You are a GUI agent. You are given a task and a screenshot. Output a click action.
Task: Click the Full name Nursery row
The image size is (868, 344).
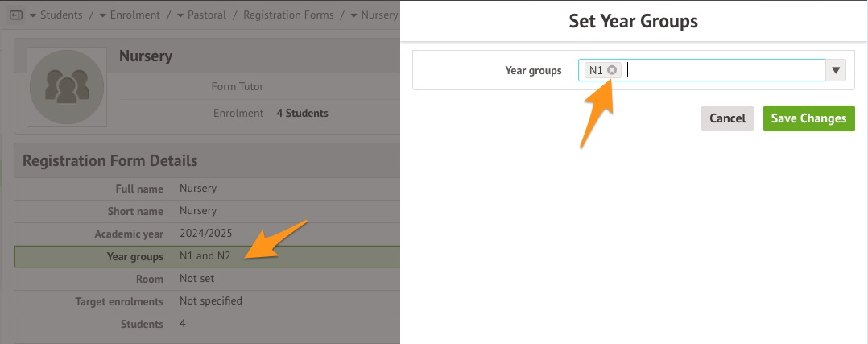[207, 189]
